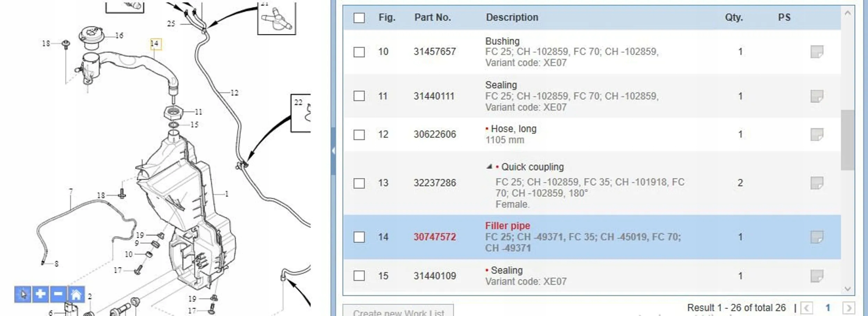Click the parts list scrollbar thumb
Screen dimensions: 868x316
(x=848, y=140)
